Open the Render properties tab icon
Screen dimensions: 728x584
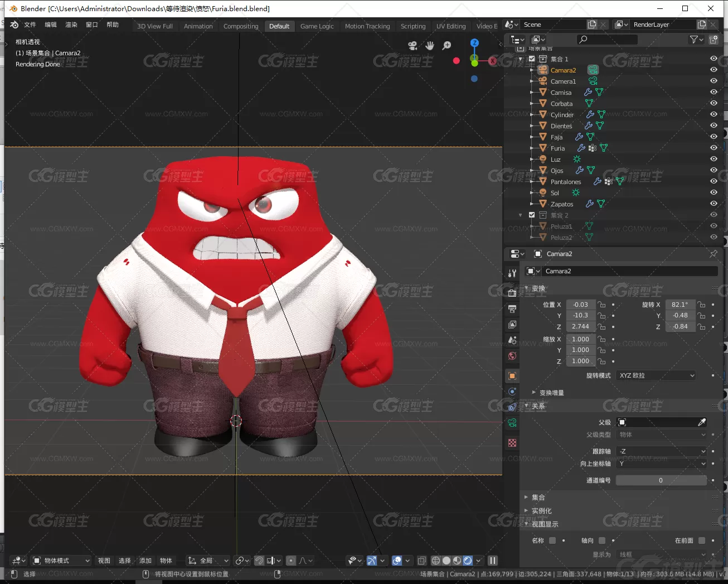(512, 292)
